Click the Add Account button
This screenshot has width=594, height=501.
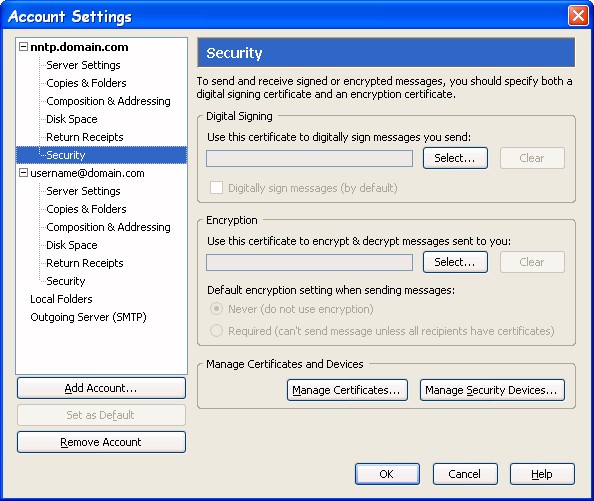[101, 388]
